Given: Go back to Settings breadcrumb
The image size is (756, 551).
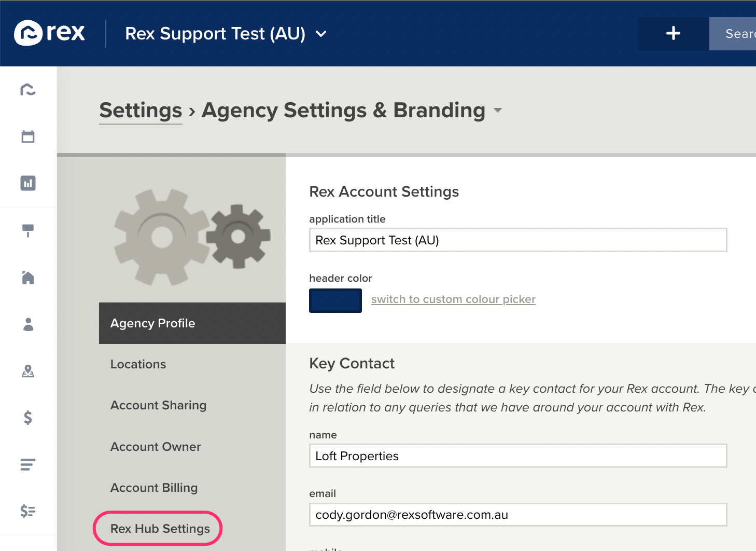Looking at the screenshot, I should pyautogui.click(x=141, y=111).
